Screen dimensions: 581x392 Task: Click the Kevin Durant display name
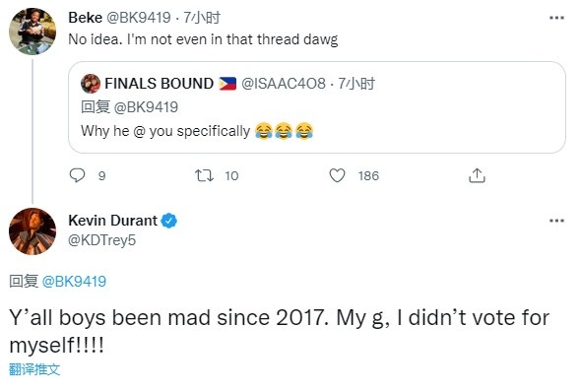tap(112, 221)
